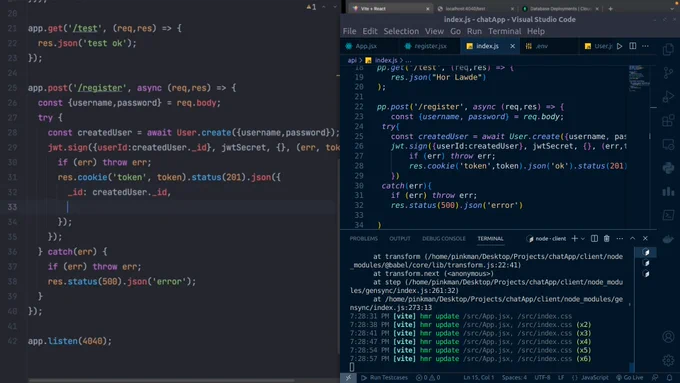This screenshot has width=680, height=383.
Task: Click the remote window indicator in status bar
Action: click(348, 377)
